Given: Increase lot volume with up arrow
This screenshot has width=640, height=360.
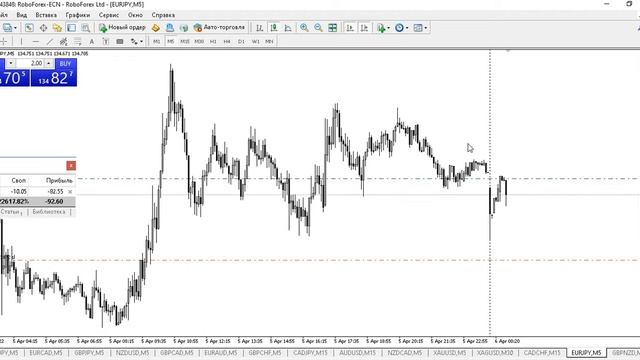Looking at the screenshot, I should coord(49,64).
